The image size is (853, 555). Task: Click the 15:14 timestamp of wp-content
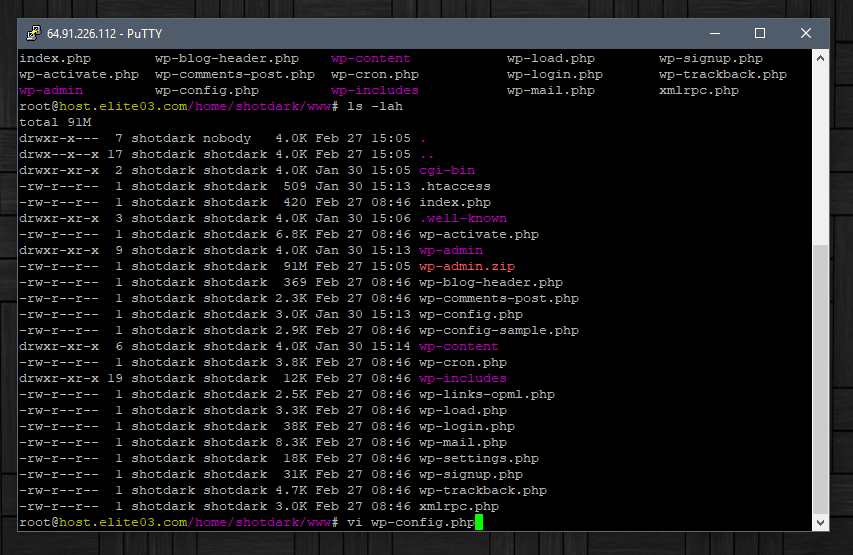(x=391, y=346)
